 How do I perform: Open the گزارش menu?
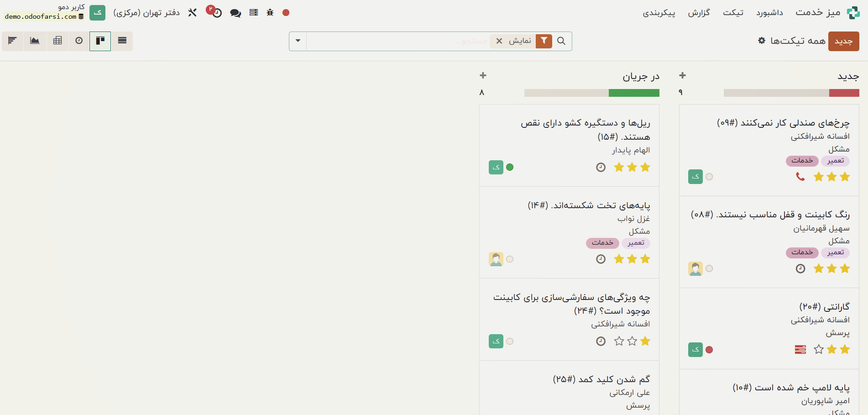699,12
